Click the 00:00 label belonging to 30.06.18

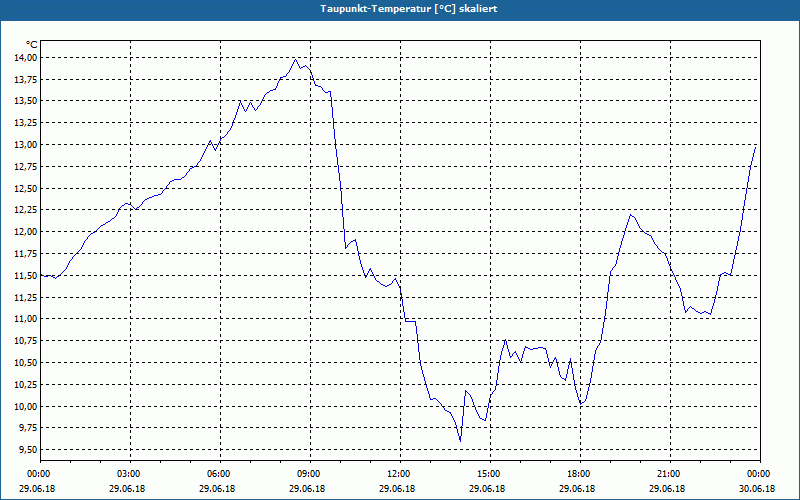pos(760,473)
